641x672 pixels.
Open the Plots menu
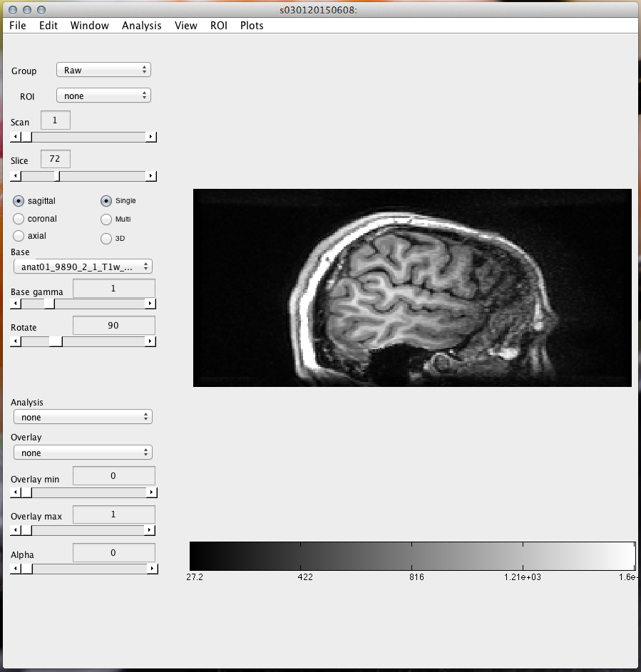pyautogui.click(x=252, y=26)
